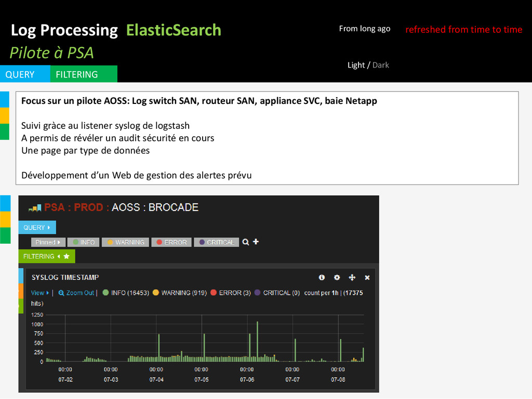Click the 07-06 date label on chart axis

247,380
